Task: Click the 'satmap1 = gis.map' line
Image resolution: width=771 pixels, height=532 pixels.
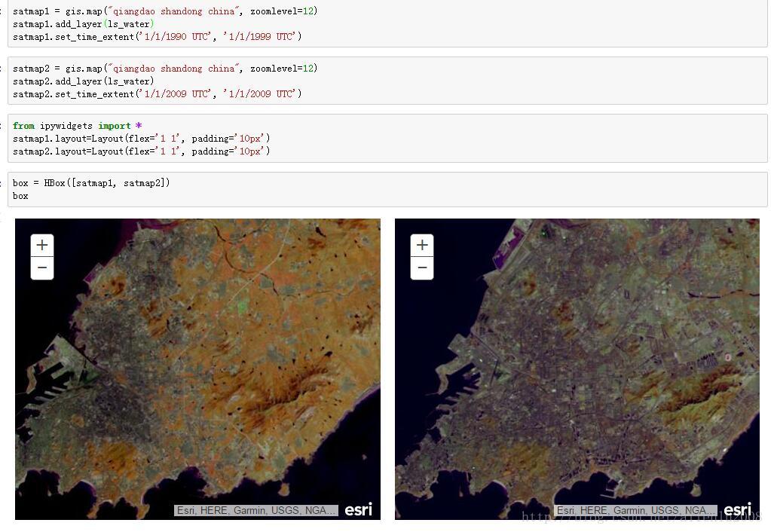Action: pos(165,11)
